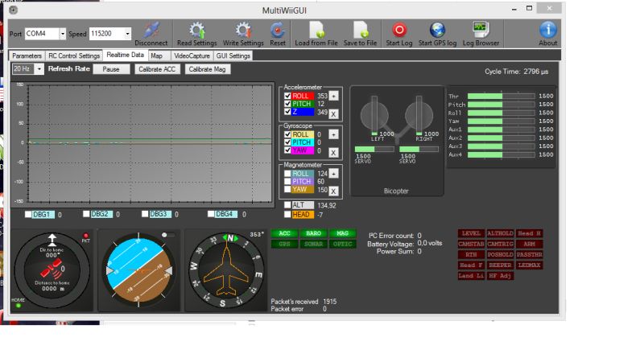This screenshot has height=362, width=644.
Task: Enable the Magnetometer YAW checkbox
Action: 287,190
